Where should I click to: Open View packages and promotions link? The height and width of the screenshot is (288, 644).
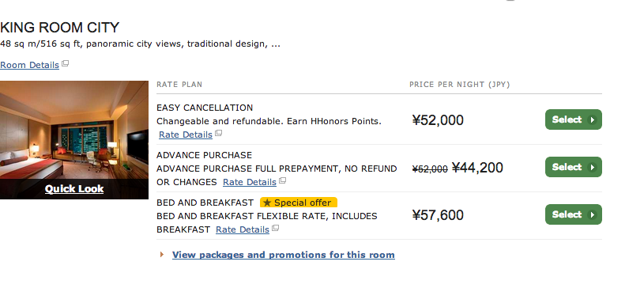(284, 255)
